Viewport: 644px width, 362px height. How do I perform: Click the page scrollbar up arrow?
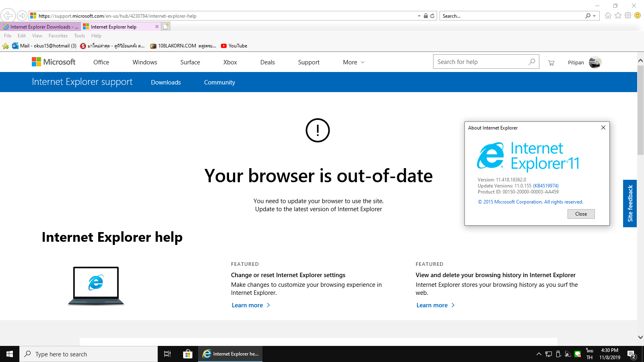click(x=640, y=61)
